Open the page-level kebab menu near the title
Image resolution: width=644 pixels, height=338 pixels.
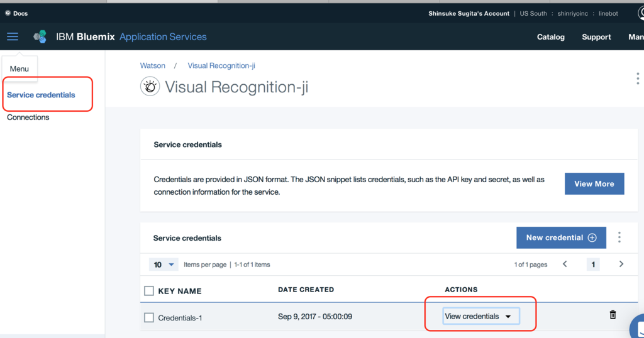pos(638,79)
